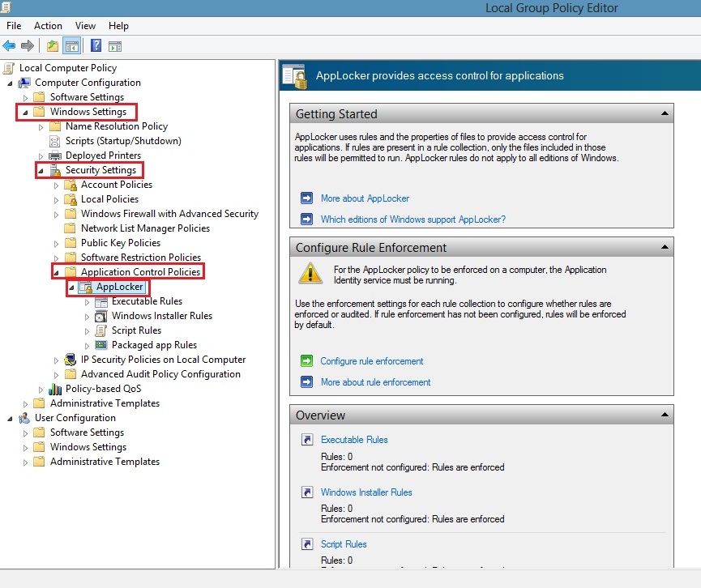Click the arrow icon beside Which editions link

pyautogui.click(x=306, y=219)
